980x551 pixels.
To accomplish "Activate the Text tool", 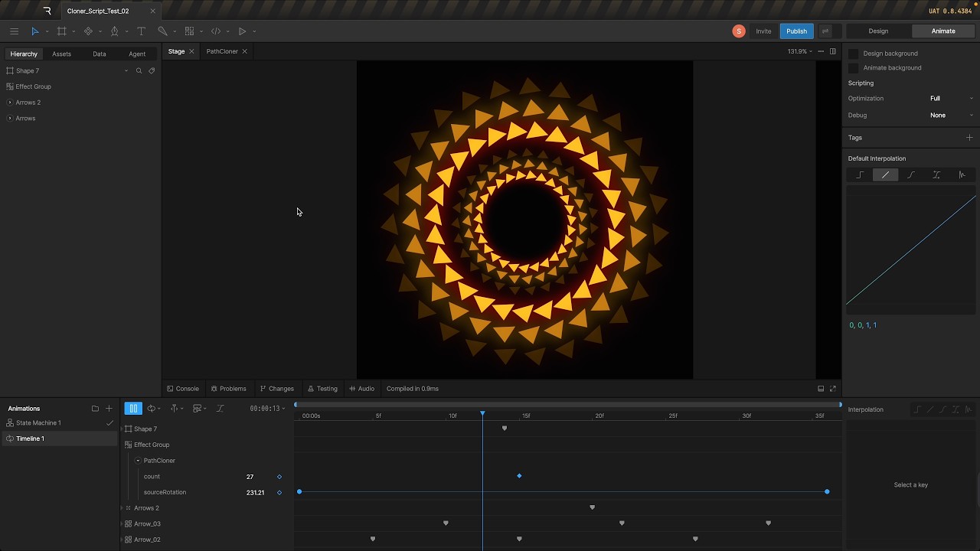I will (x=141, y=31).
